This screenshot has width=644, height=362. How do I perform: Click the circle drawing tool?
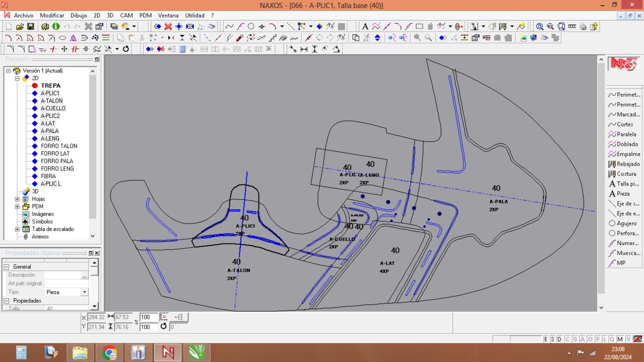click(x=251, y=27)
